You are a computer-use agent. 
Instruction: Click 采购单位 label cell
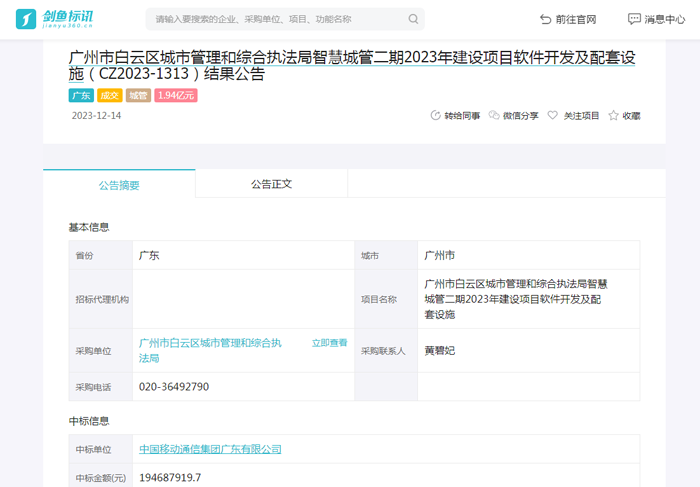[x=101, y=350]
